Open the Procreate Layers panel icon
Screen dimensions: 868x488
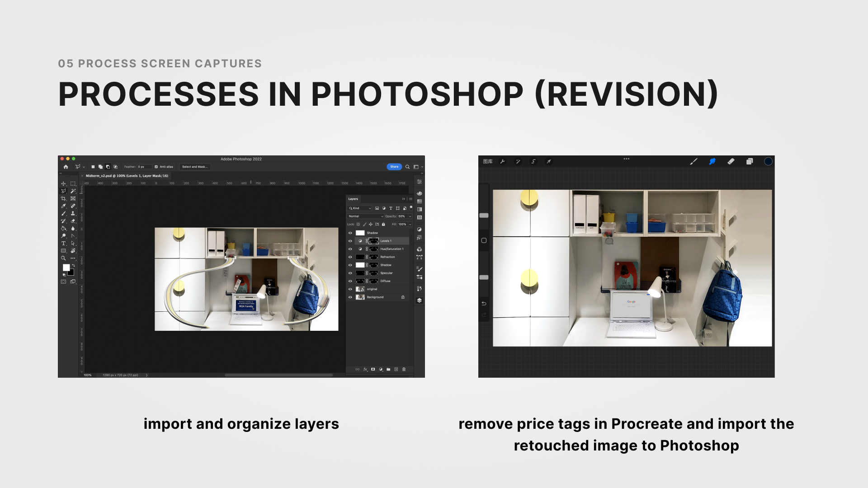pyautogui.click(x=750, y=161)
